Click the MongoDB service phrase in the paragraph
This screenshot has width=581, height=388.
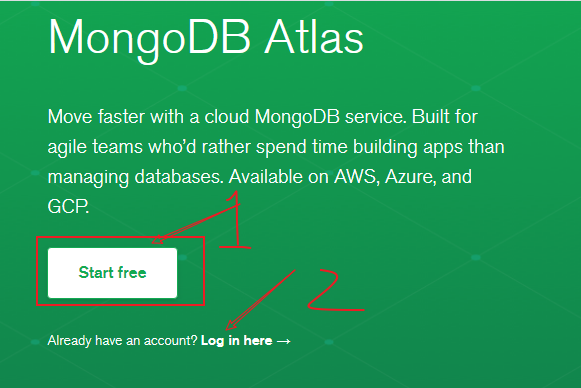[x=329, y=117]
